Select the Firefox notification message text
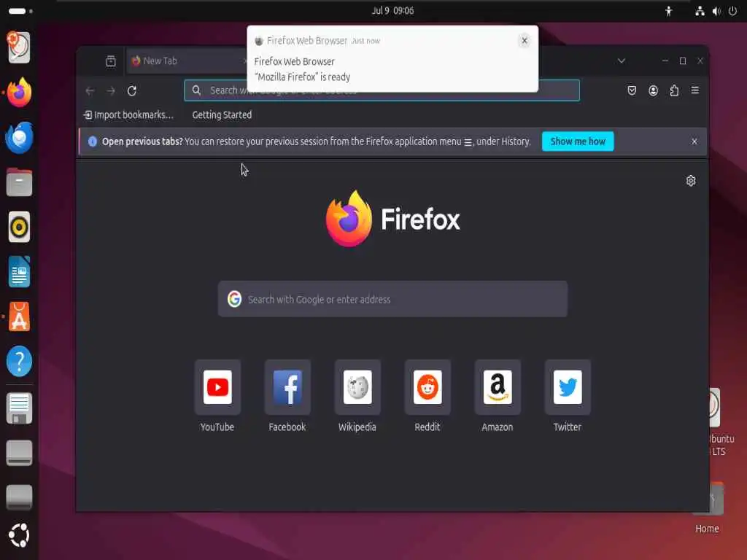747x560 pixels. 302,77
